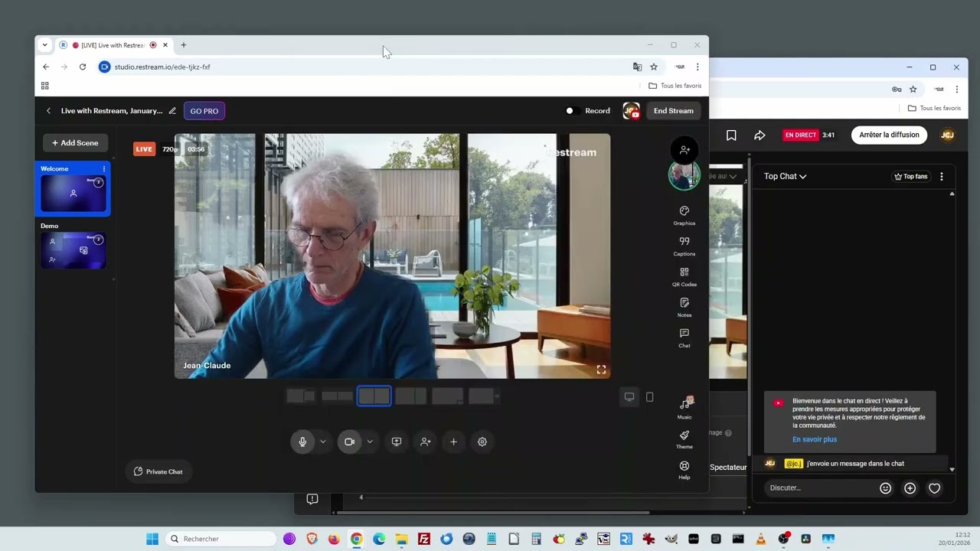
Task: Click the GO PRO button
Action: click(x=204, y=111)
